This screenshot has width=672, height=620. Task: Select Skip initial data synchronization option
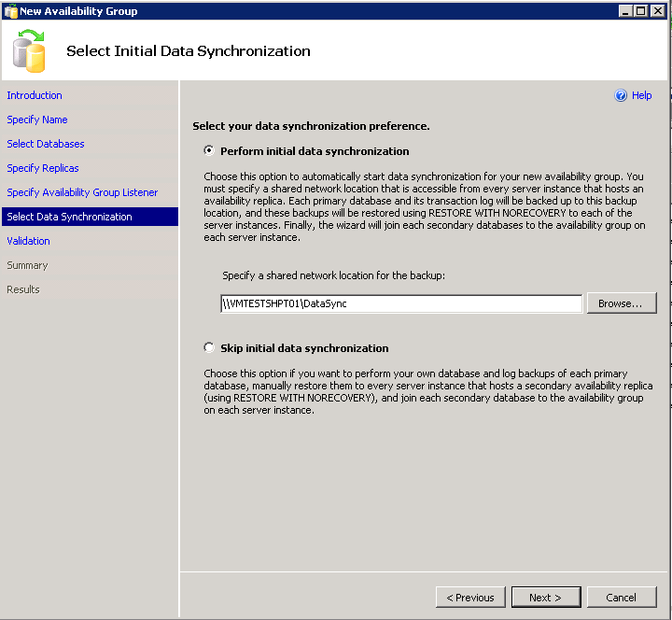tap(209, 348)
